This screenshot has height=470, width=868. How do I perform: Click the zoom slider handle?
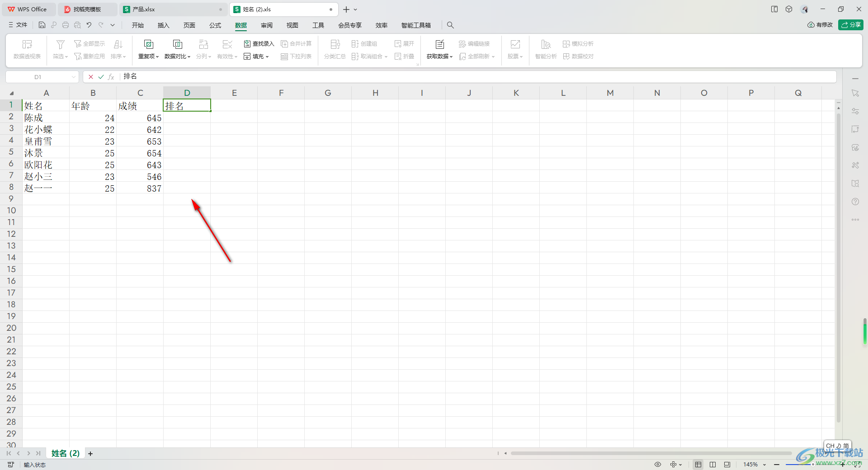pyautogui.click(x=813, y=465)
